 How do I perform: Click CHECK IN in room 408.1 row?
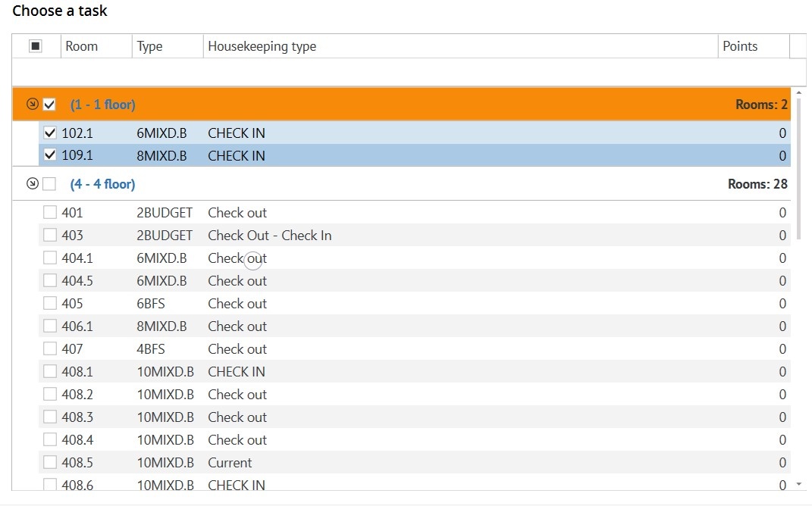(236, 372)
